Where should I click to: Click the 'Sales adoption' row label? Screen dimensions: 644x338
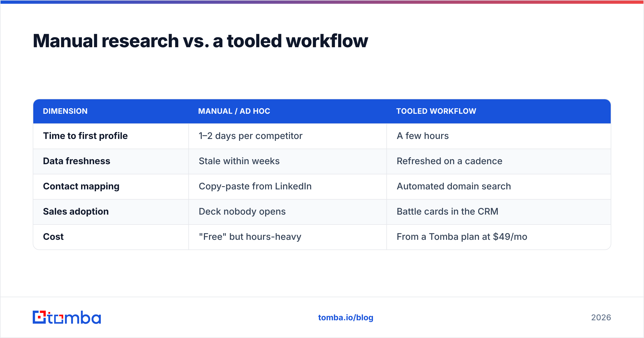tap(111, 212)
